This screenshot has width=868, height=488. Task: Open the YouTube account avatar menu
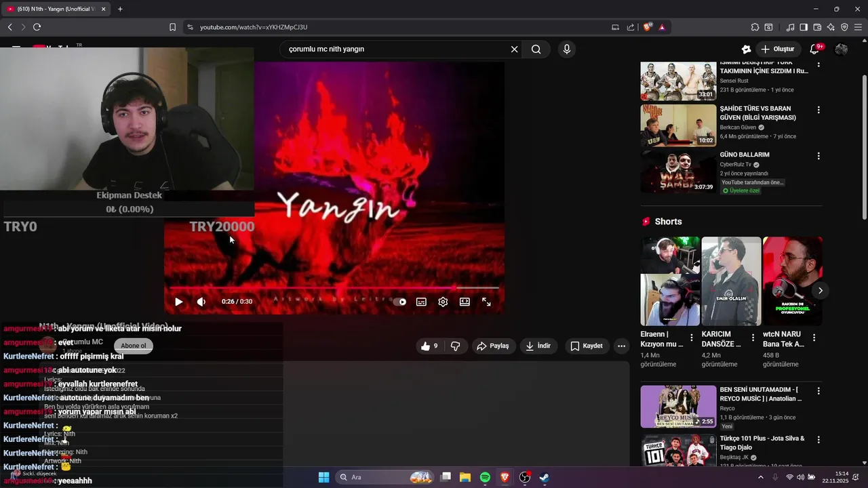pyautogui.click(x=842, y=49)
